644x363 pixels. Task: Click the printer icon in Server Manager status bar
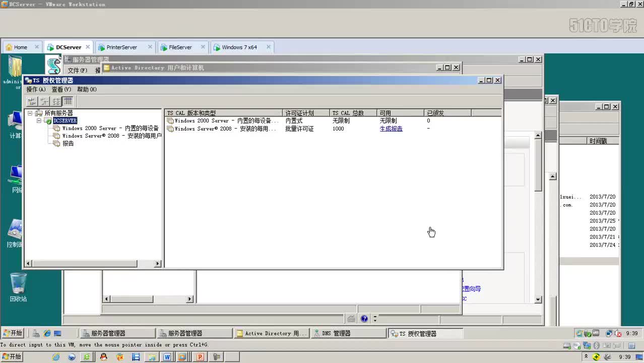(x=351, y=319)
